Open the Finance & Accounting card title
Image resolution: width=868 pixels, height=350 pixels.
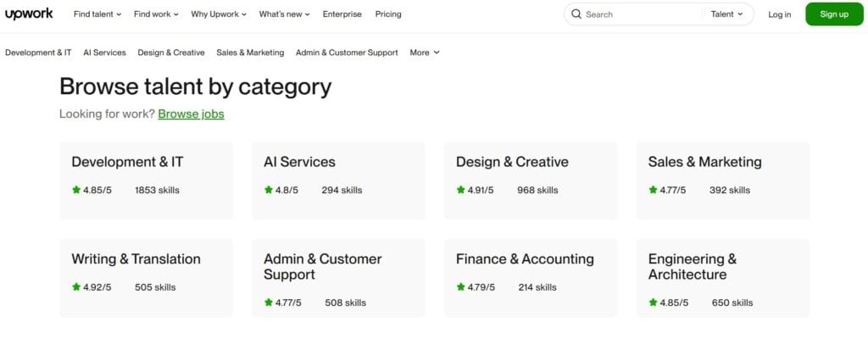(x=525, y=259)
